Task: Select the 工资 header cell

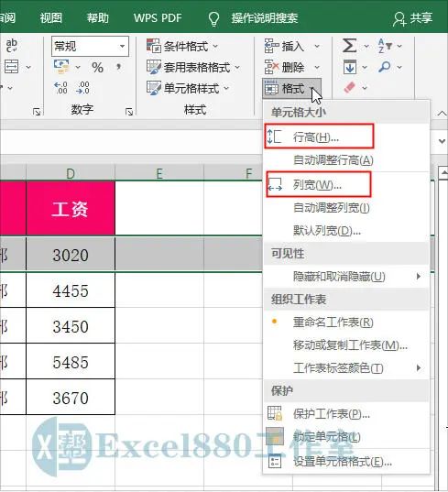Action: click(x=71, y=208)
